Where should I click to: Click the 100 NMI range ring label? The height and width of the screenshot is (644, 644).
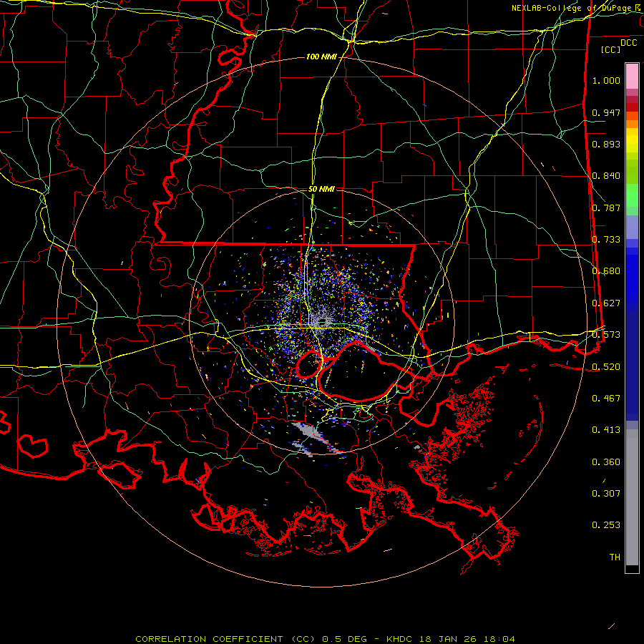(321, 57)
